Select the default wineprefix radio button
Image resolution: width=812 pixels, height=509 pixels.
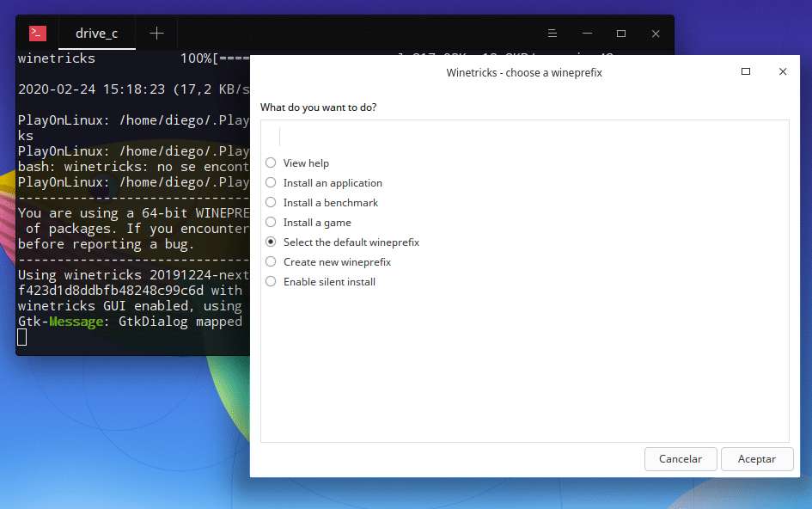pyautogui.click(x=271, y=242)
